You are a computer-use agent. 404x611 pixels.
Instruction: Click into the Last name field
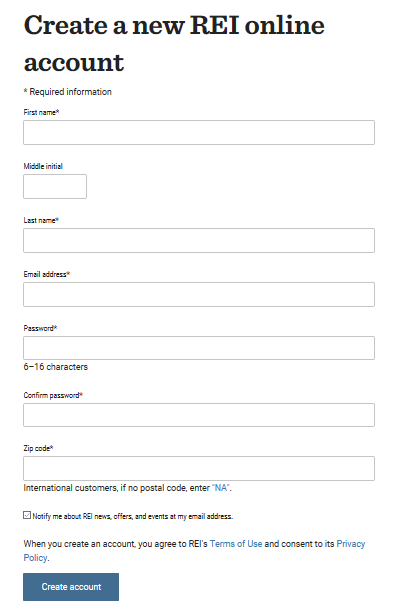click(x=199, y=240)
